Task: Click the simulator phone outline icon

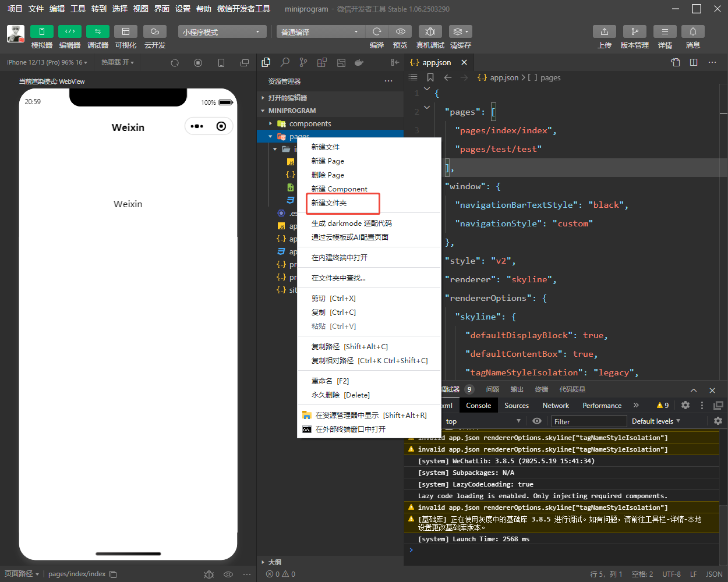Action: click(221, 63)
